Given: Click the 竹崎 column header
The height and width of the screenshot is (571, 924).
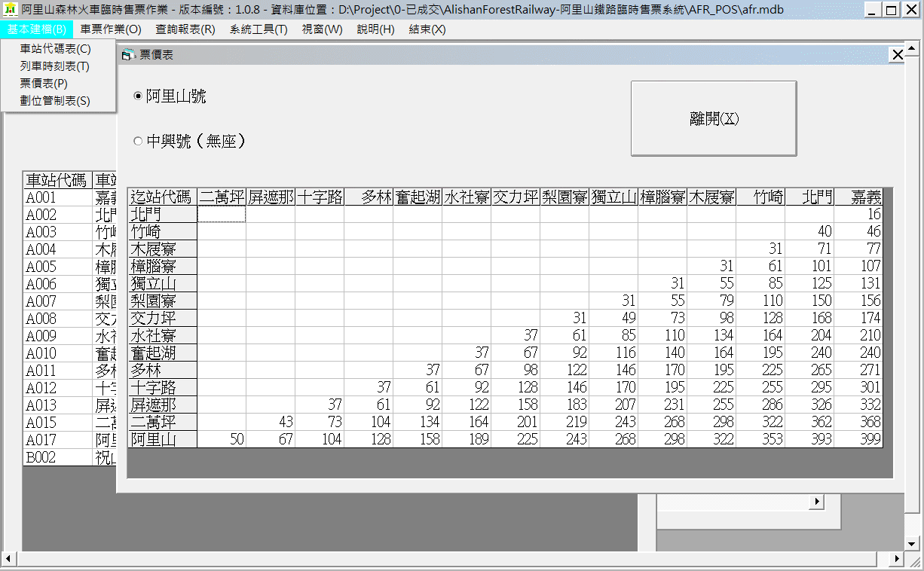Looking at the screenshot, I should pyautogui.click(x=760, y=197).
